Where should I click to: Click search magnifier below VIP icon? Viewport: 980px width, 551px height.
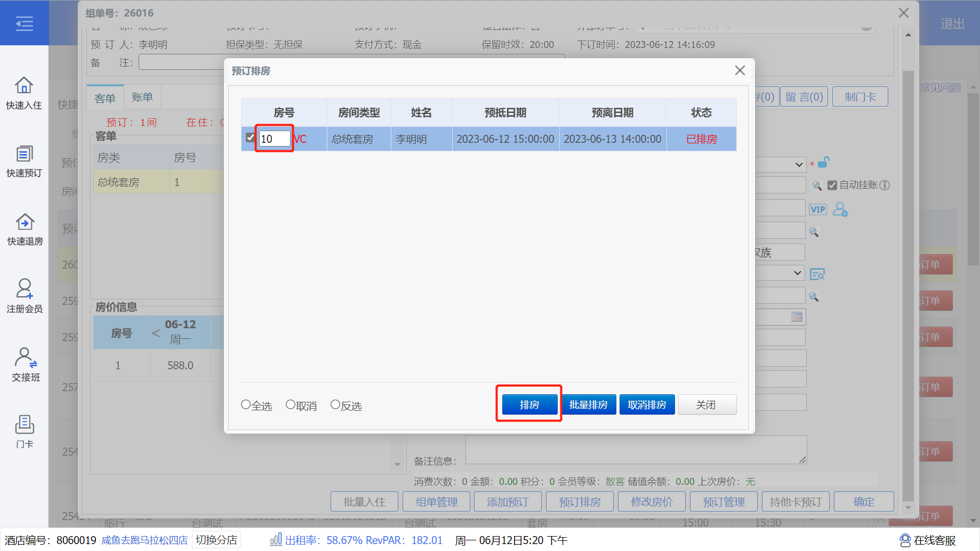coord(814,232)
